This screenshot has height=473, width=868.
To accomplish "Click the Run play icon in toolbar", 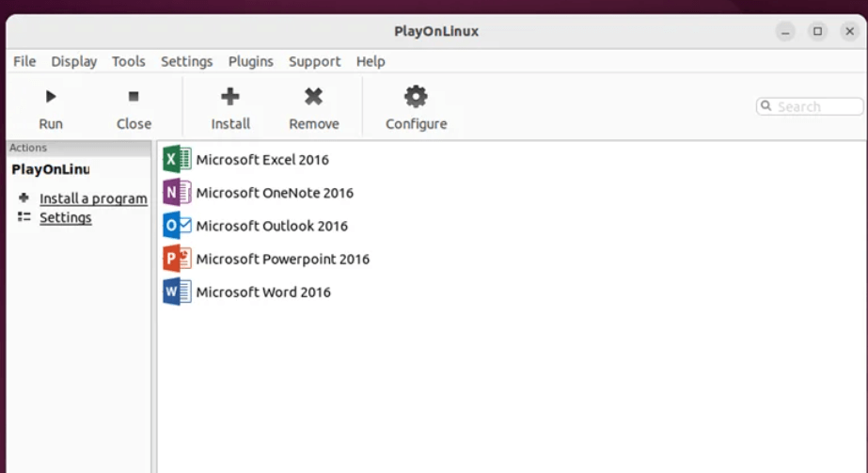I will (51, 97).
